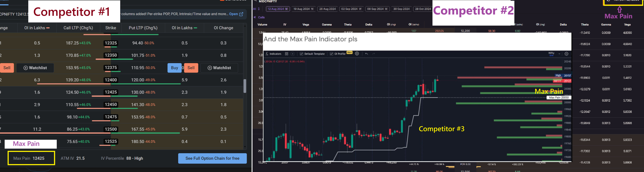Click the undo arrow in chart toolbar
This screenshot has width=644, height=172.
pos(367,54)
